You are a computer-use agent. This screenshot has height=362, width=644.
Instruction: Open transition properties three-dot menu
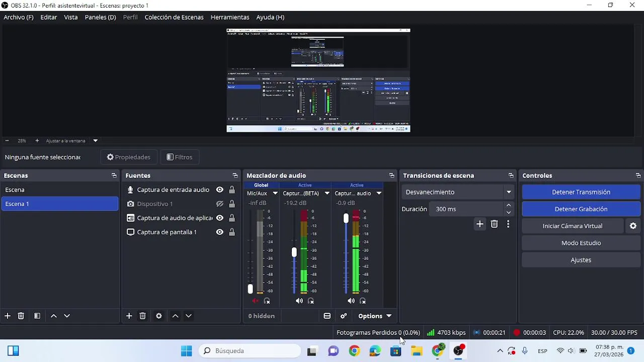pyautogui.click(x=508, y=224)
